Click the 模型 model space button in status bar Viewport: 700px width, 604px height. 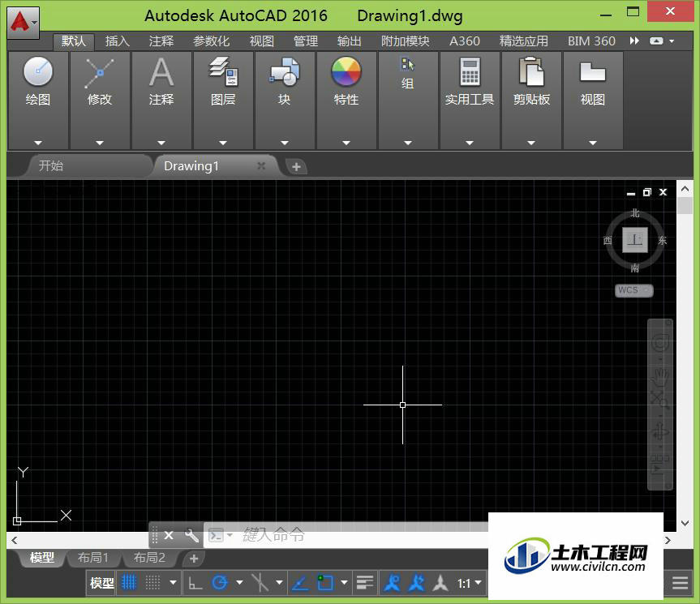(x=101, y=583)
